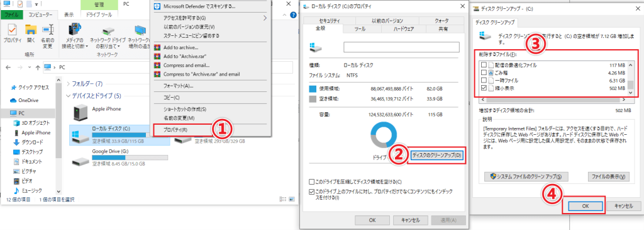Open ダウンロード in the sidebar
644x230 pixels.
point(28,142)
